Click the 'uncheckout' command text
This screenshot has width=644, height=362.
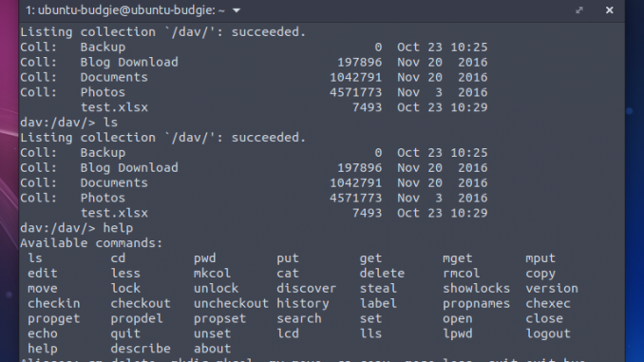click(231, 303)
